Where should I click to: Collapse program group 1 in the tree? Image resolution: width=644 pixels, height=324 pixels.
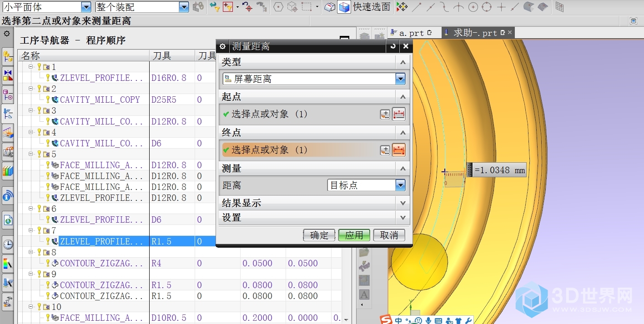coord(31,67)
